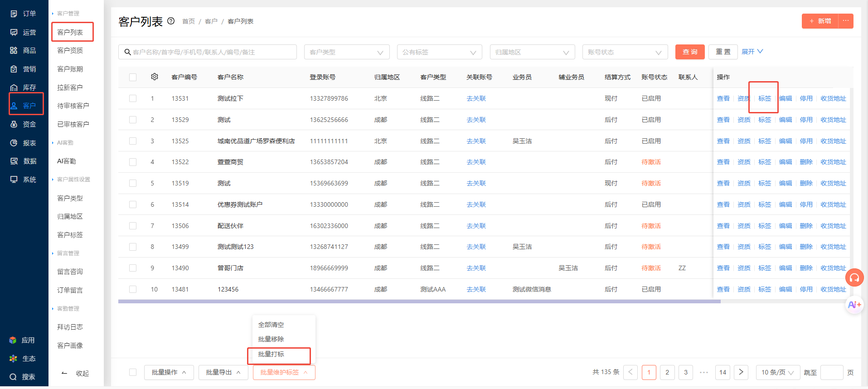Open the 生态 flower icon
The width and height of the screenshot is (868, 389).
(13, 359)
